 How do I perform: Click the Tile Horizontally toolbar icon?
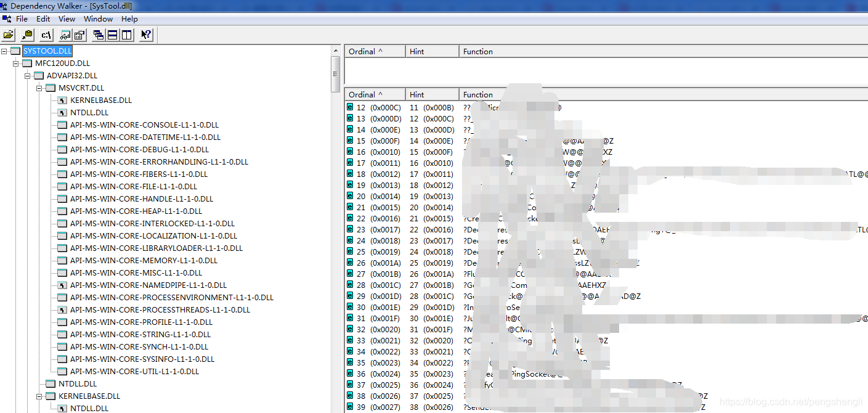click(112, 35)
